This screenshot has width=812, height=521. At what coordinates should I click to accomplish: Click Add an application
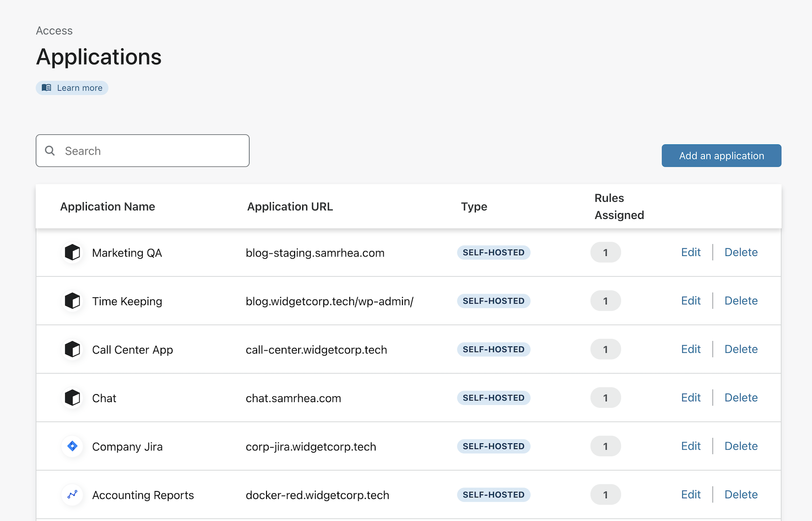(x=721, y=155)
